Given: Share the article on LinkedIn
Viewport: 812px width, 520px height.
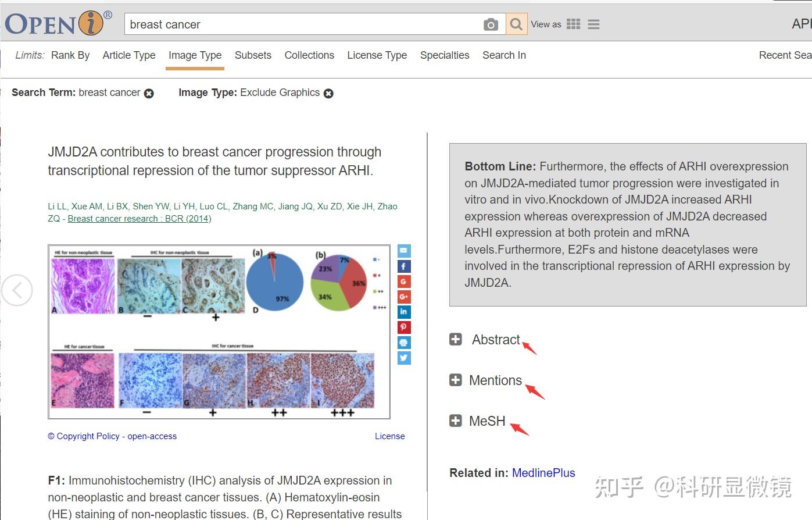Looking at the screenshot, I should tap(403, 312).
